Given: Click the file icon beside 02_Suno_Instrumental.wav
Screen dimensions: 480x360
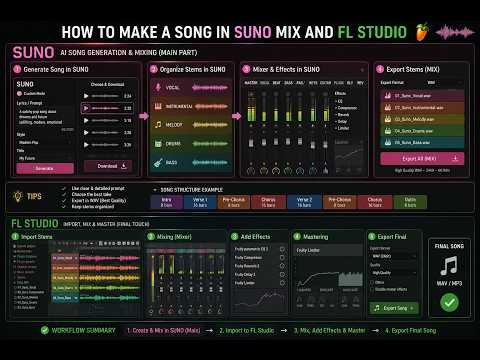Looking at the screenshot, I should [x=388, y=107].
